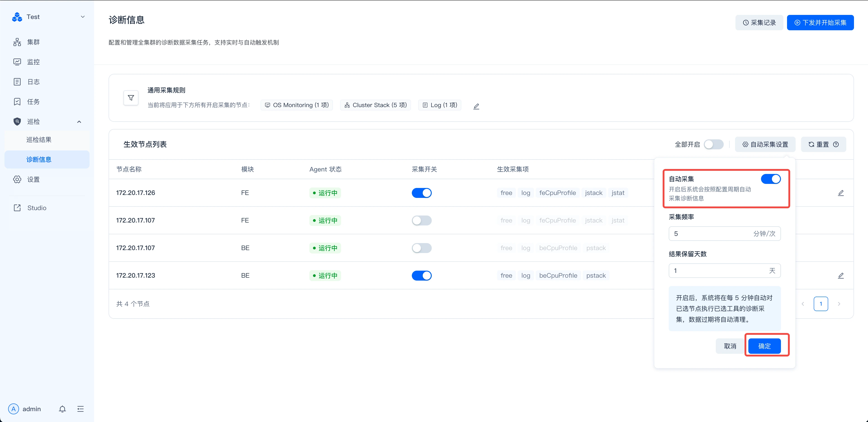Click 下发并开始采集 button
The width and height of the screenshot is (868, 422).
[820, 23]
